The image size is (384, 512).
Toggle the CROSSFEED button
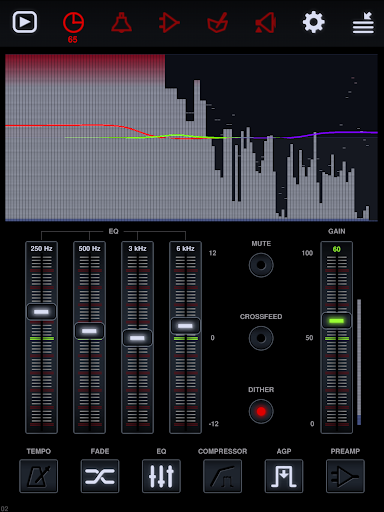click(261, 338)
